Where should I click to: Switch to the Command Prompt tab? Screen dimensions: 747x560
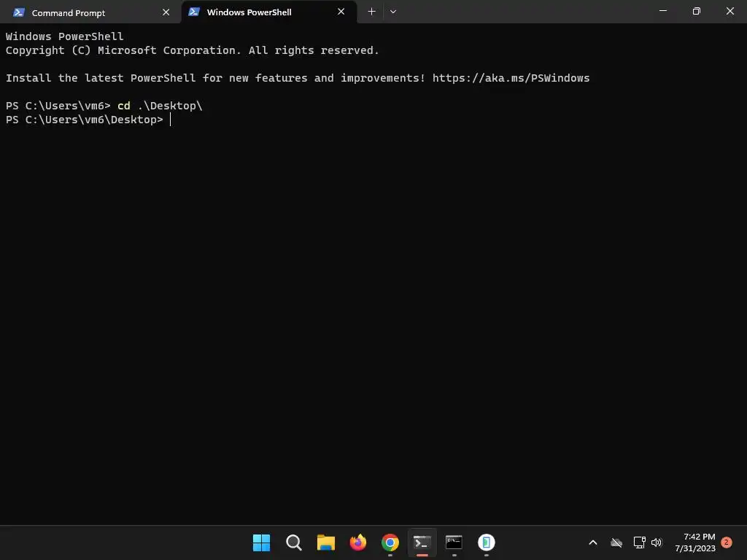click(x=90, y=12)
